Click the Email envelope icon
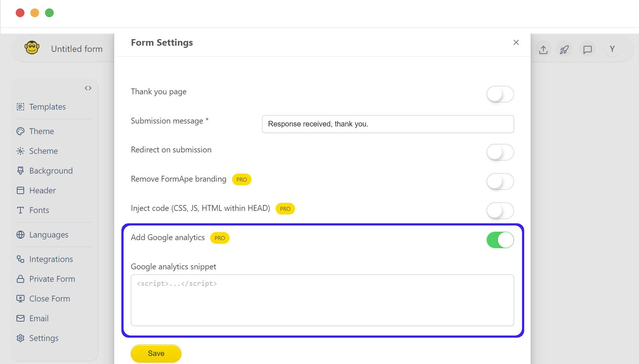 coord(20,318)
